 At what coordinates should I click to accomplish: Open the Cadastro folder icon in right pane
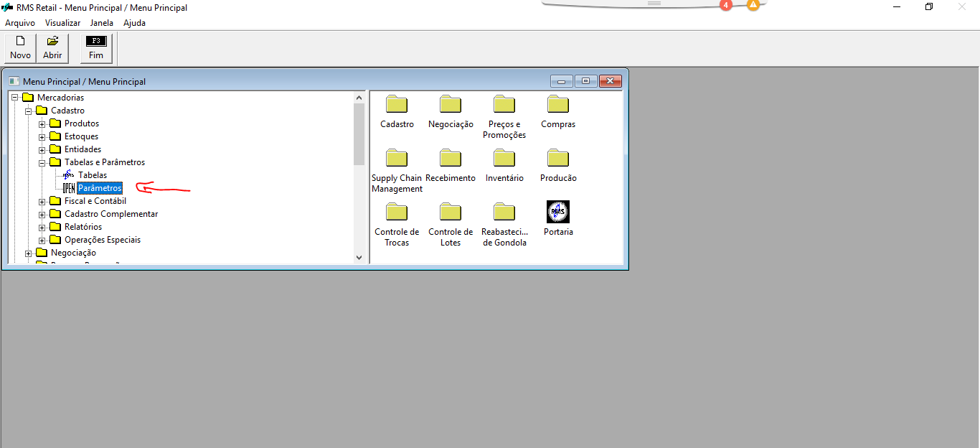397,105
